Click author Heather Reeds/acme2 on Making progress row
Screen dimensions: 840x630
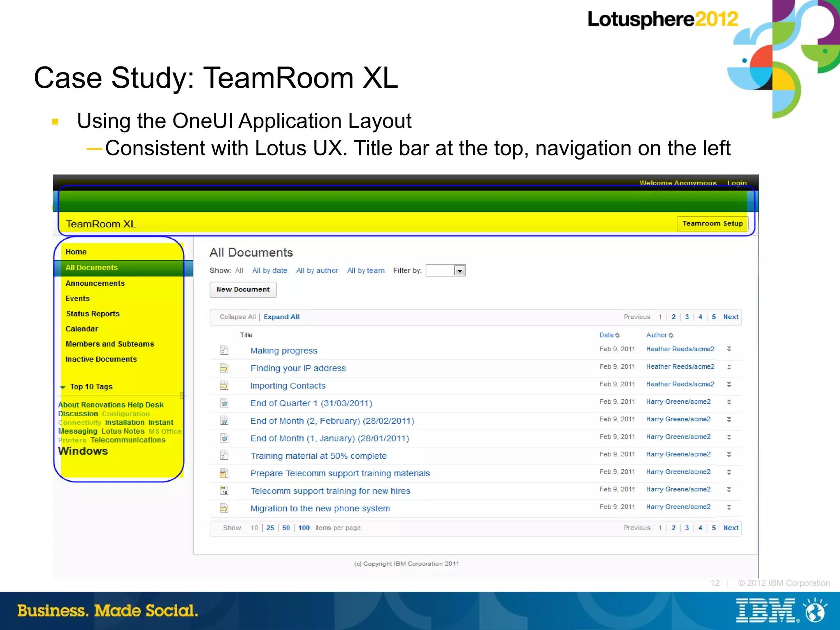click(x=680, y=349)
